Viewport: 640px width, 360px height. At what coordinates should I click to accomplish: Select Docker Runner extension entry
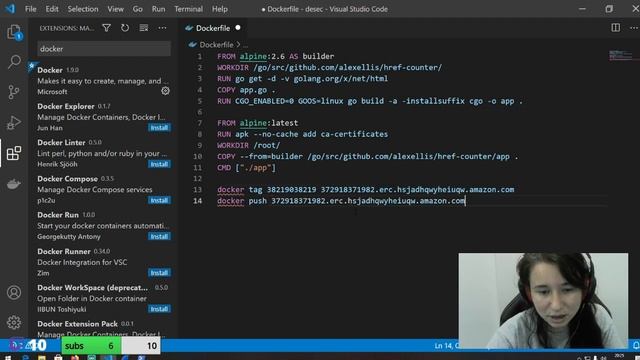coord(103,262)
